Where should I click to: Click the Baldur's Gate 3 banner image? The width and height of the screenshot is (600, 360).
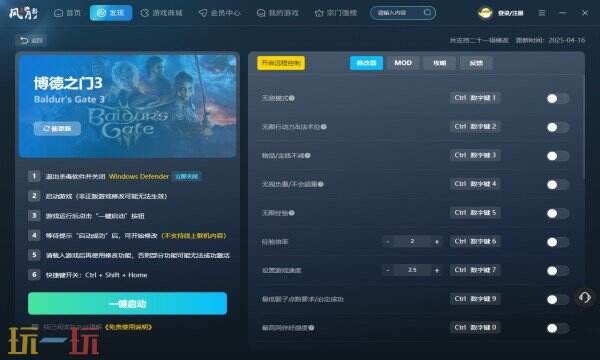click(127, 106)
